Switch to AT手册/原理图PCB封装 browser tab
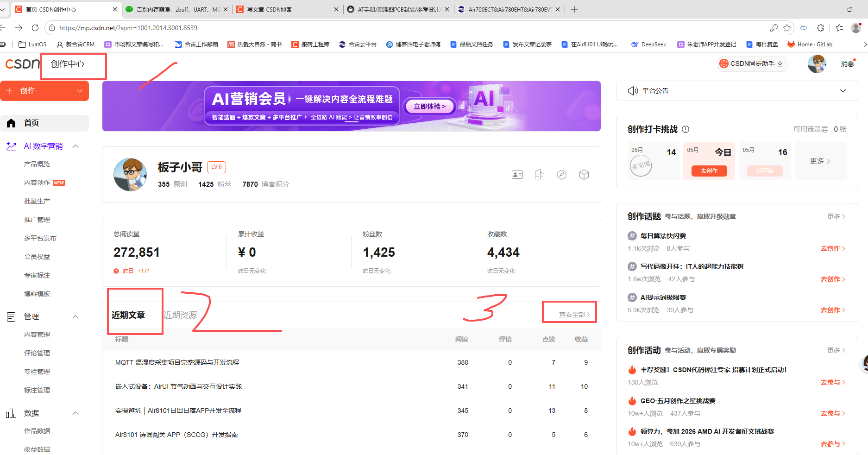Viewport: 868px width, 455px height. click(x=399, y=9)
